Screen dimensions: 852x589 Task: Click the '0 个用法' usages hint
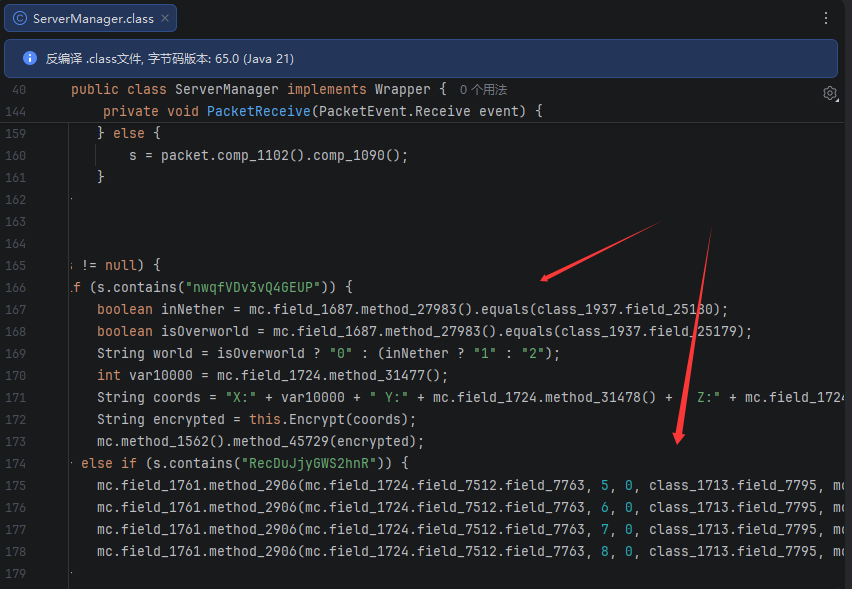[483, 90]
